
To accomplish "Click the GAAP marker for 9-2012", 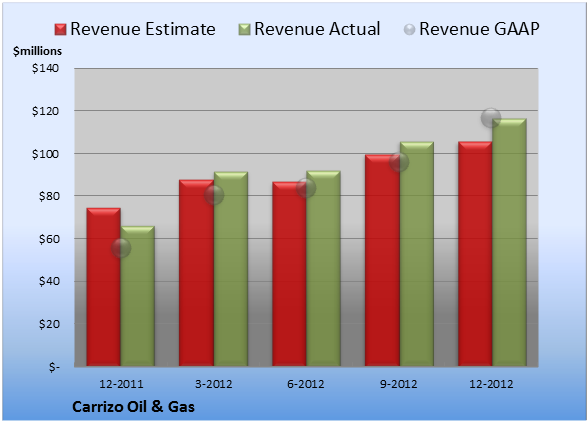I will tap(399, 162).
